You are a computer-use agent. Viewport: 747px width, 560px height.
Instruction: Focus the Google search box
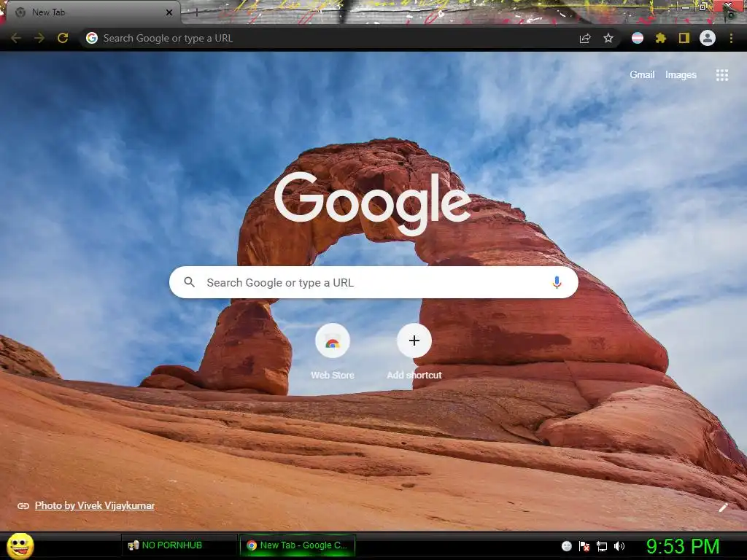tap(374, 282)
